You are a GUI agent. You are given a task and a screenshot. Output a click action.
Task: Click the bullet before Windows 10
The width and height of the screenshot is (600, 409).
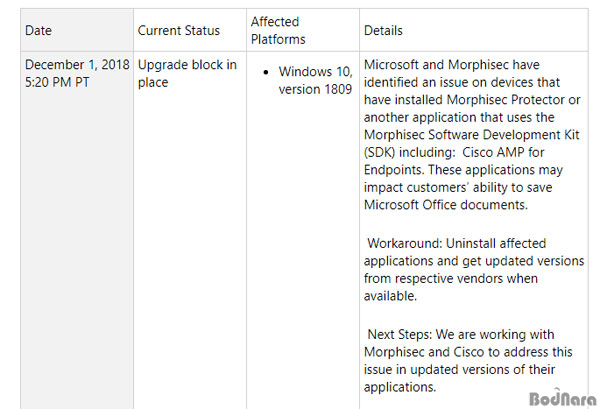(x=266, y=72)
